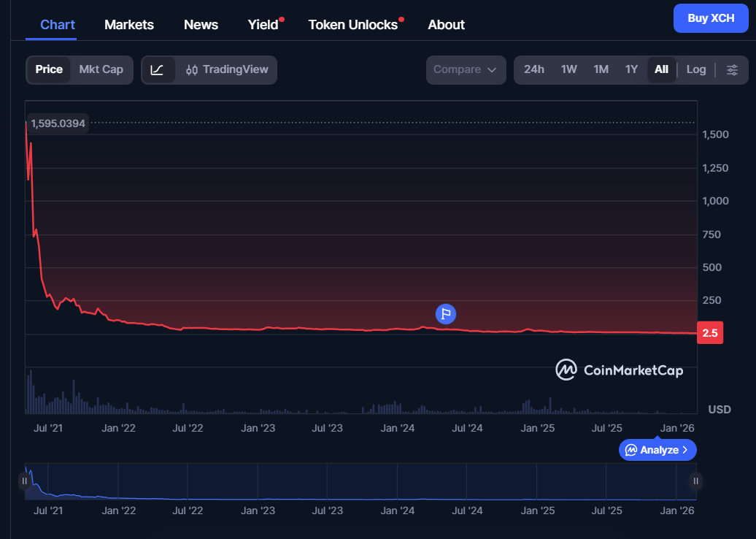Image resolution: width=756 pixels, height=539 pixels.
Task: Click the left timeline range handle
Action: pyautogui.click(x=25, y=481)
